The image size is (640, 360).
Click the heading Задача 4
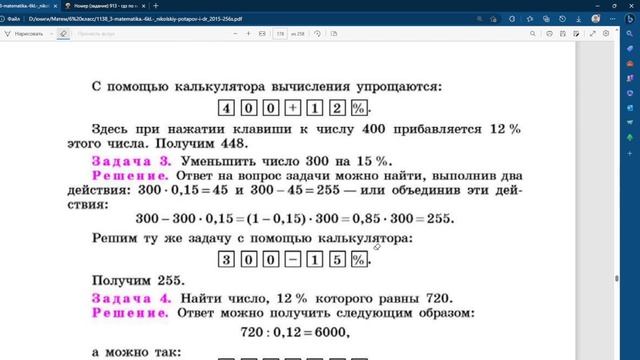pyautogui.click(x=131, y=298)
